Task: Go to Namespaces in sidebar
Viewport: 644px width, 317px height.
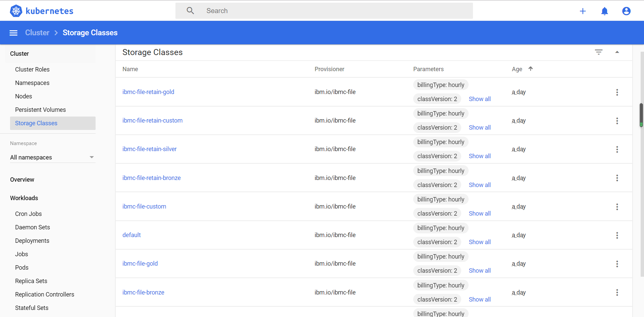Action: click(32, 83)
